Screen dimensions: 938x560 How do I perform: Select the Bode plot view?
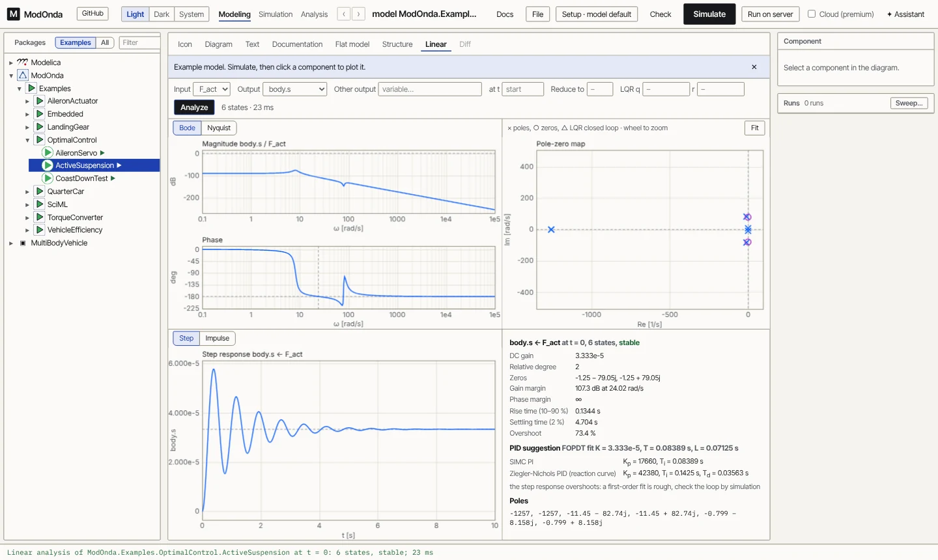click(187, 128)
